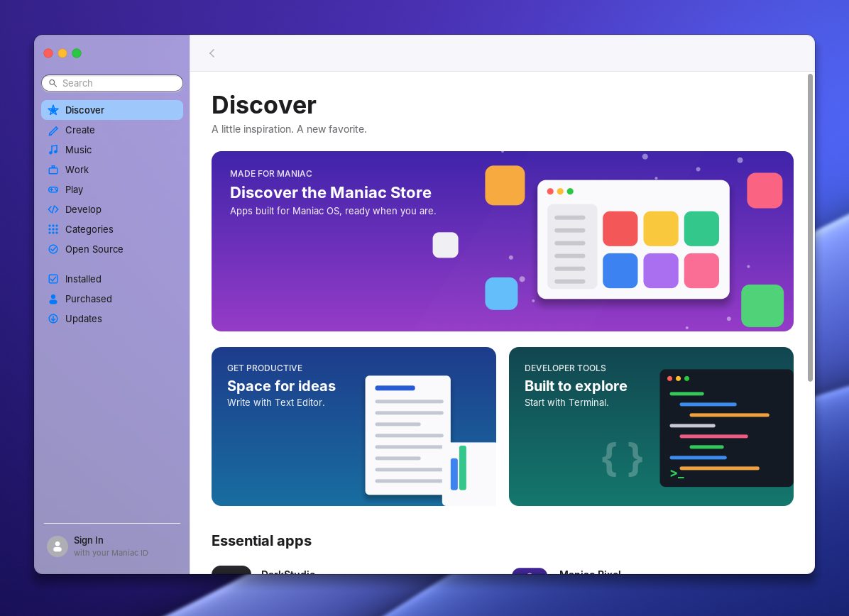Focus the Search input field
The width and height of the screenshot is (849, 616).
click(x=112, y=83)
